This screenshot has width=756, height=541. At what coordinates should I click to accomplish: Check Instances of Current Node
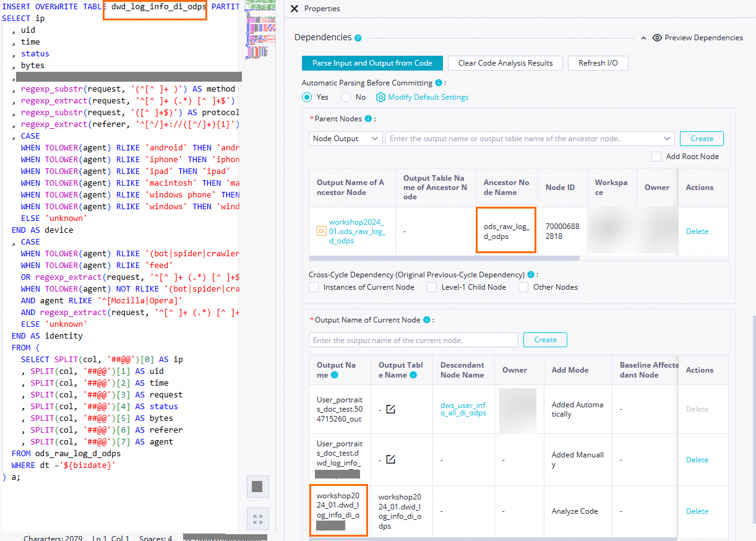314,287
